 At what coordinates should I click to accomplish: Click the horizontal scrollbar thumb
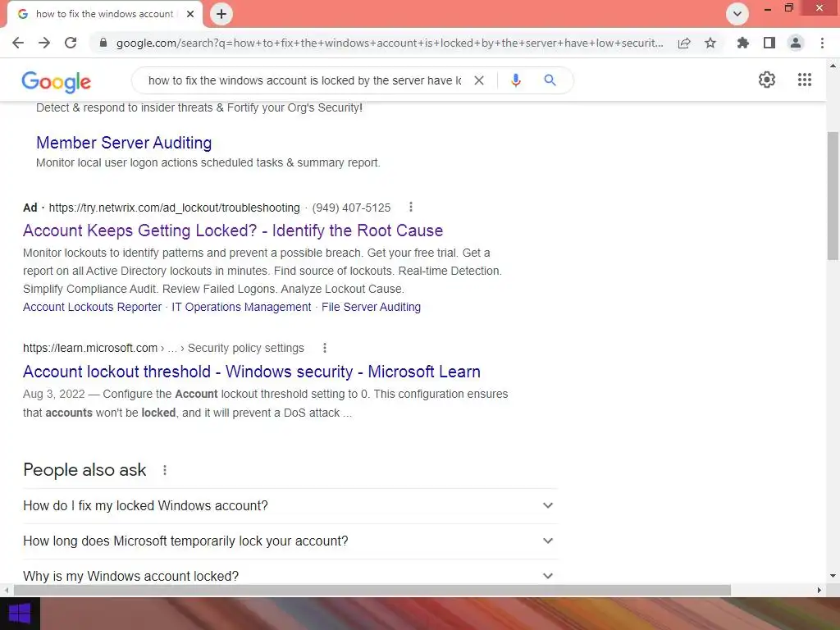pyautogui.click(x=372, y=591)
